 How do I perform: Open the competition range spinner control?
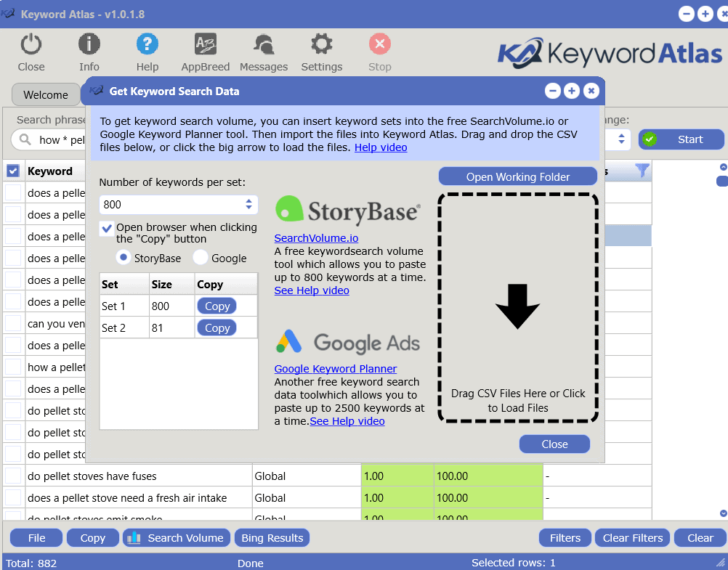[x=621, y=139]
